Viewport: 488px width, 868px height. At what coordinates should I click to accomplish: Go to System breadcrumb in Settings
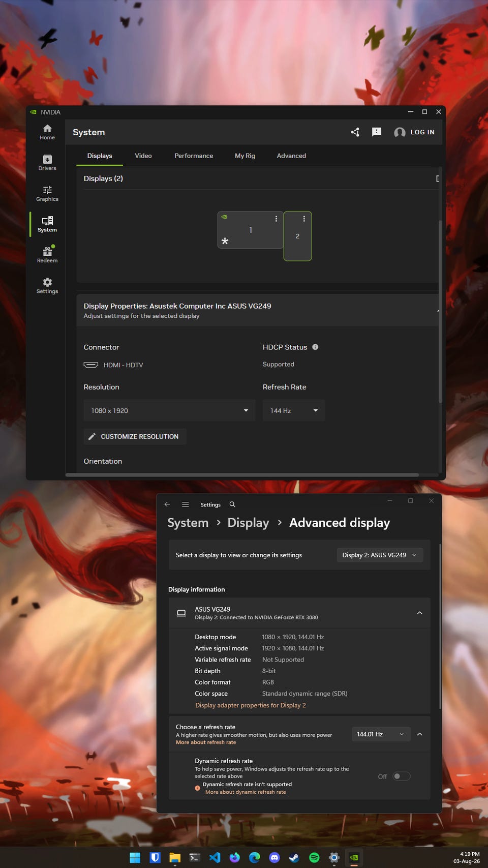[188, 523]
